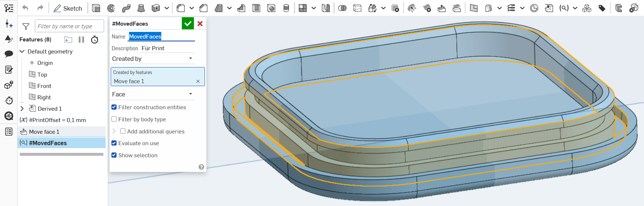The height and width of the screenshot is (206, 644).
Task: Select the Fillet tool
Action: (x=181, y=8)
